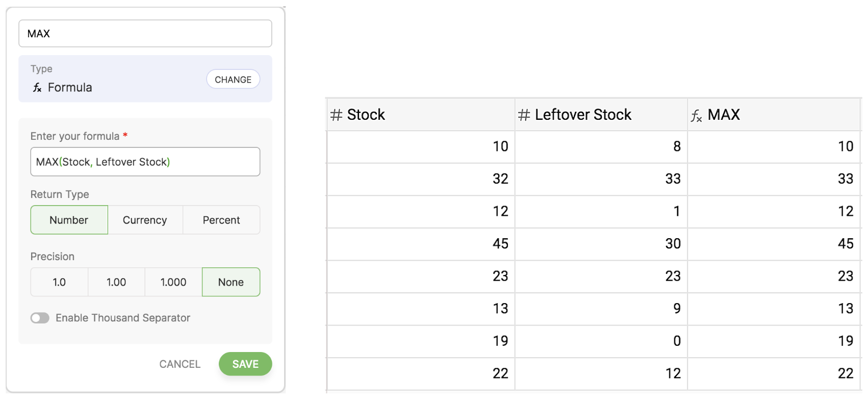The image size is (868, 401).
Task: Cancel the field editing dialog
Action: coord(180,364)
